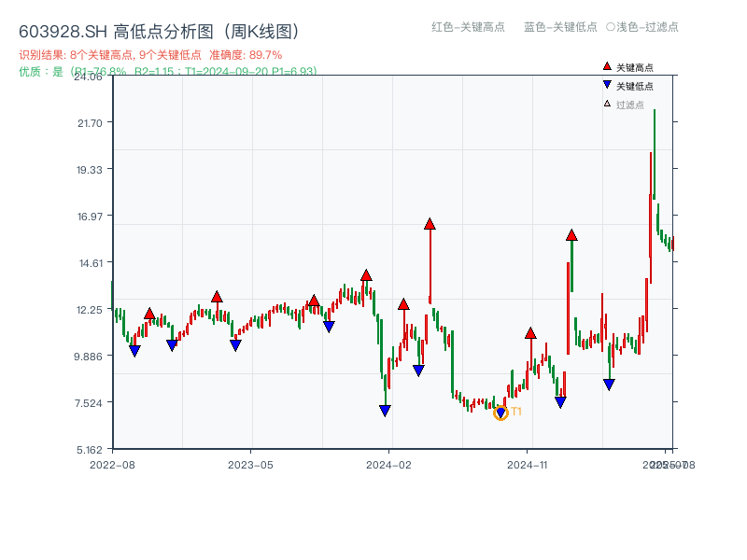747x560 pixels.
Task: Click the 7.524 y-axis label
Action: [x=89, y=403]
